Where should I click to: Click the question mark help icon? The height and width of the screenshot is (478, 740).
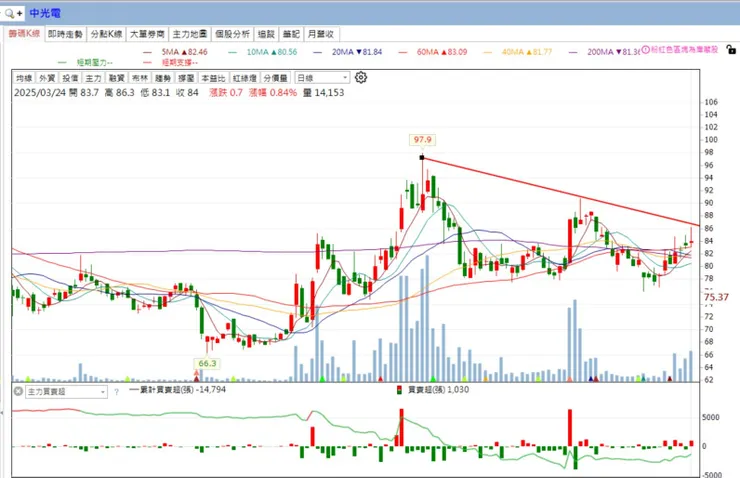tap(116, 392)
